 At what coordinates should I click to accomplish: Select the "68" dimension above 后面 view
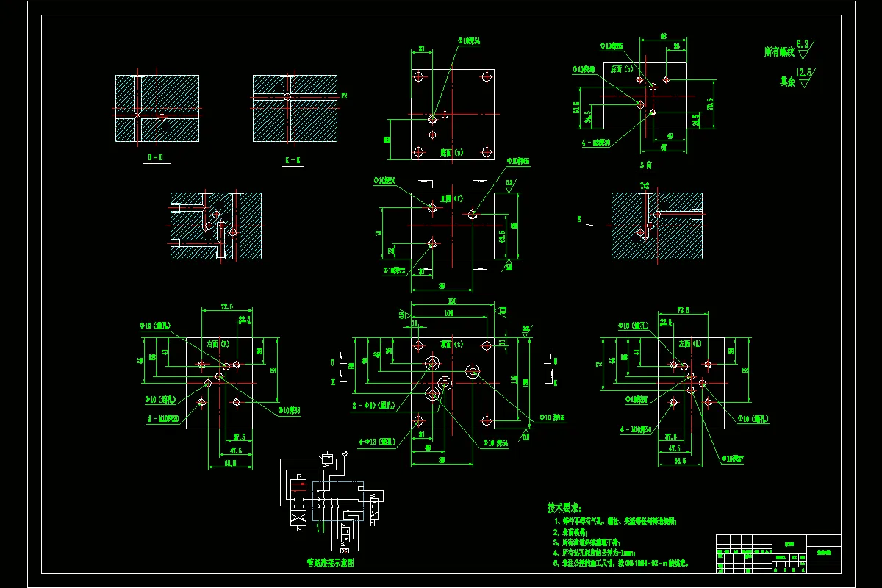click(663, 35)
